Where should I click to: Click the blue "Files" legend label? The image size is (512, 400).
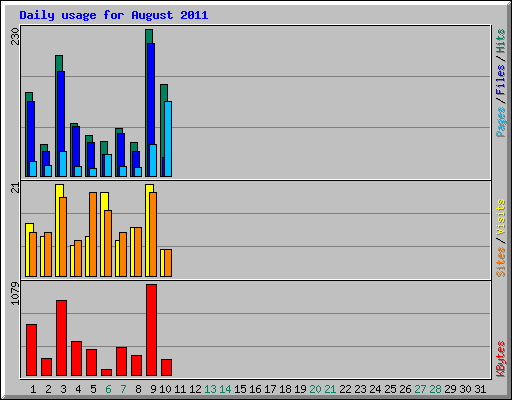pos(500,80)
